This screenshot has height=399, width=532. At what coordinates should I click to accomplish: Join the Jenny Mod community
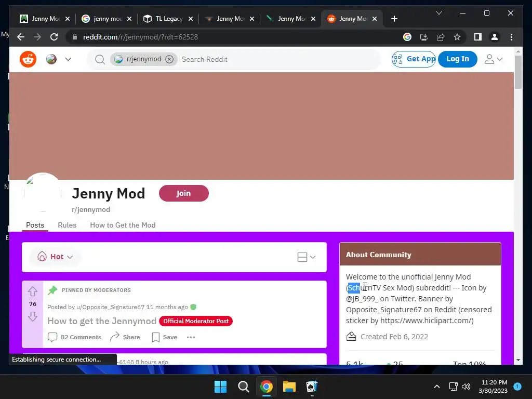(x=183, y=193)
